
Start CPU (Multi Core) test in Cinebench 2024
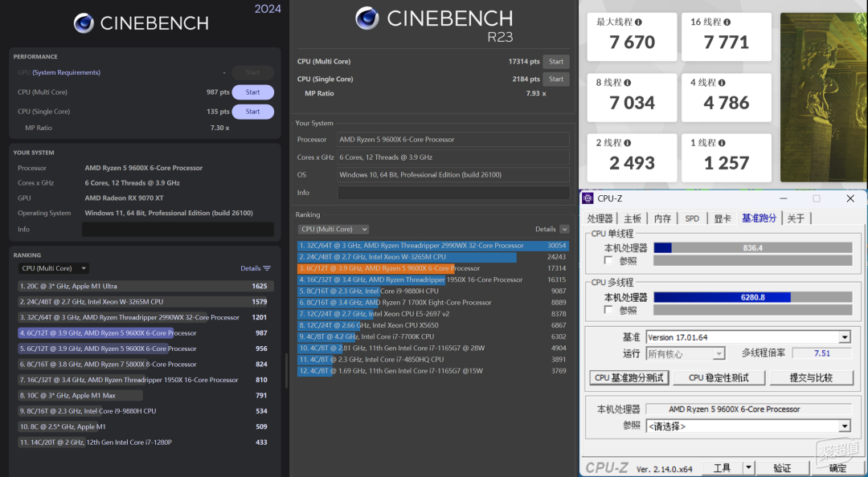[x=252, y=92]
